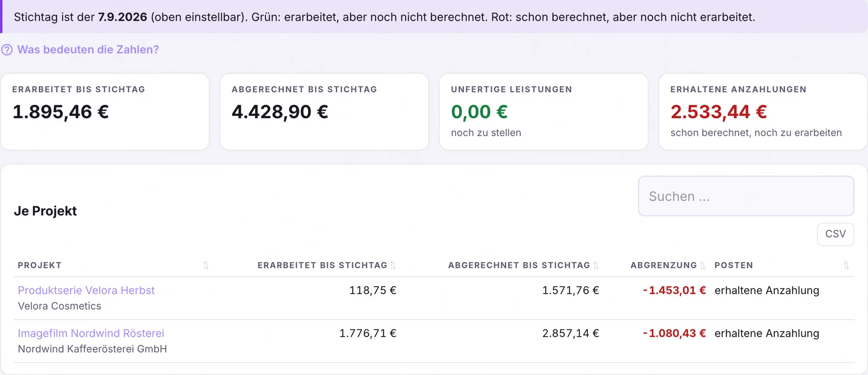868x375 pixels.
Task: Focus the Suchen search field
Action: tap(746, 196)
